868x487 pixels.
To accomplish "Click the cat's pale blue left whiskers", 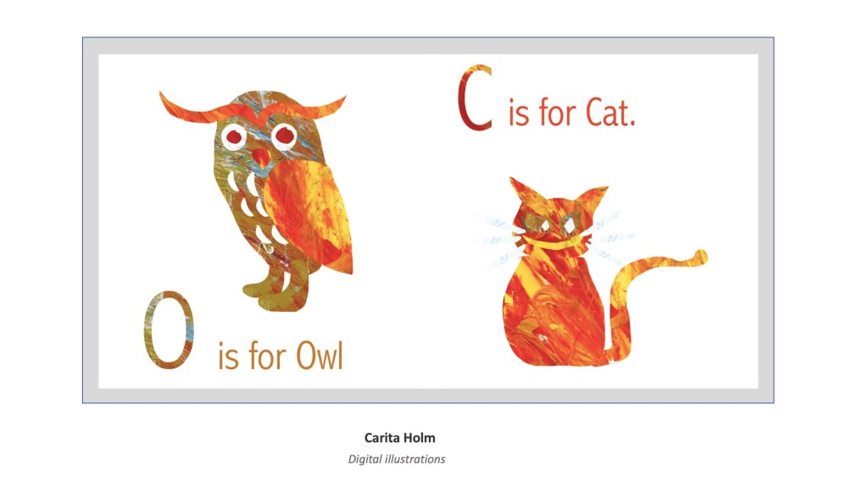I will pyautogui.click(x=497, y=238).
